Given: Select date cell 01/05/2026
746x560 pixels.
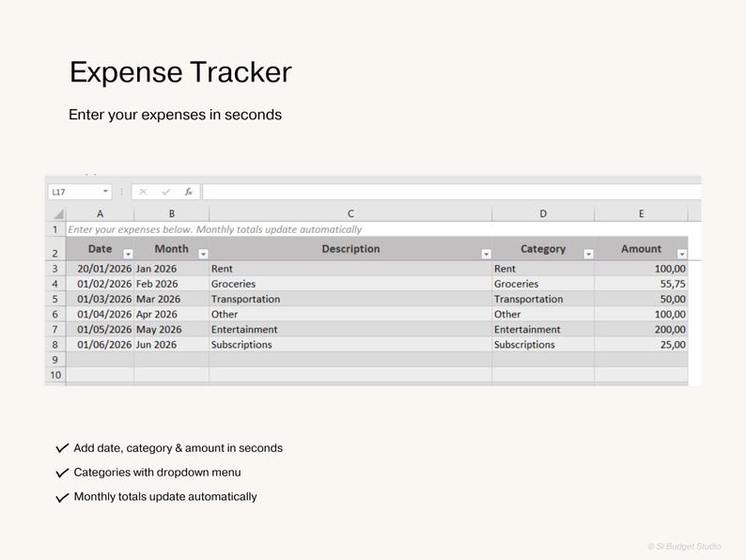Looking at the screenshot, I should (100, 329).
